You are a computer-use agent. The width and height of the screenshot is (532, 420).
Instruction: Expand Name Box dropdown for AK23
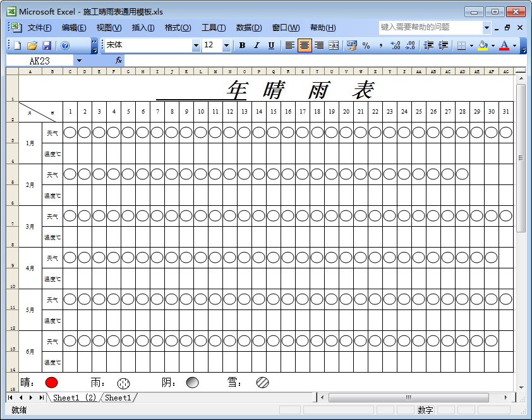coord(79,61)
